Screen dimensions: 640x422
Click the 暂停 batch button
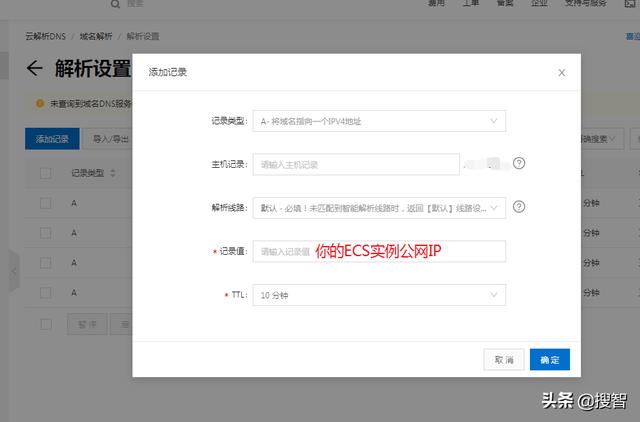87,324
